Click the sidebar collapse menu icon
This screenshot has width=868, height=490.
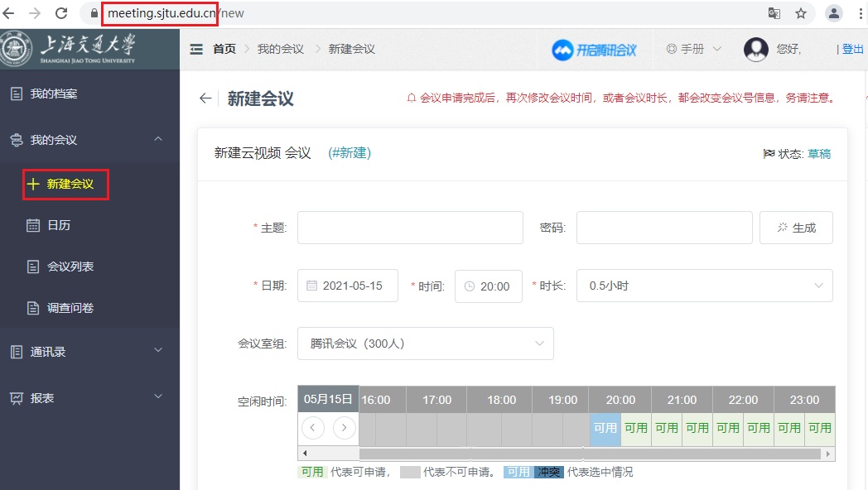(x=196, y=50)
